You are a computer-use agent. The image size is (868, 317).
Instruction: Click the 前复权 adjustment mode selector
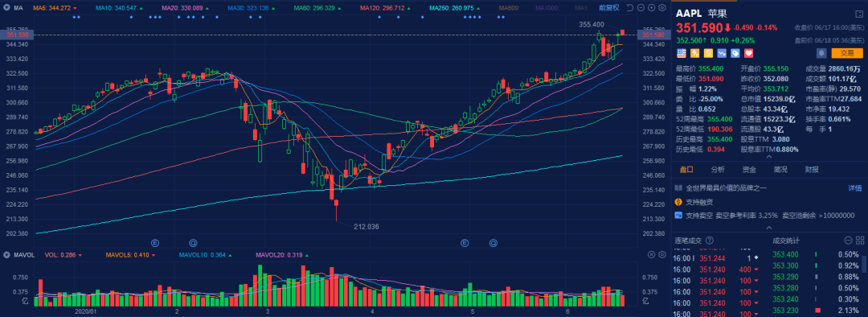[x=610, y=8]
